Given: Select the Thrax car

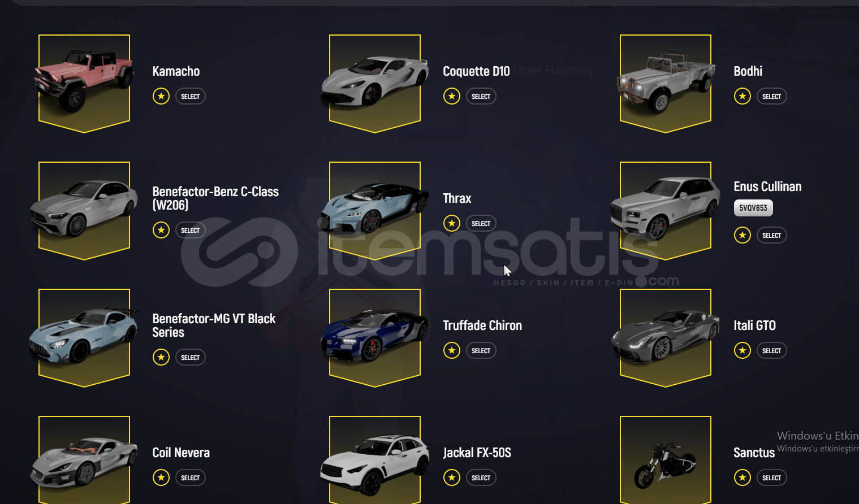Looking at the screenshot, I should click(x=481, y=223).
